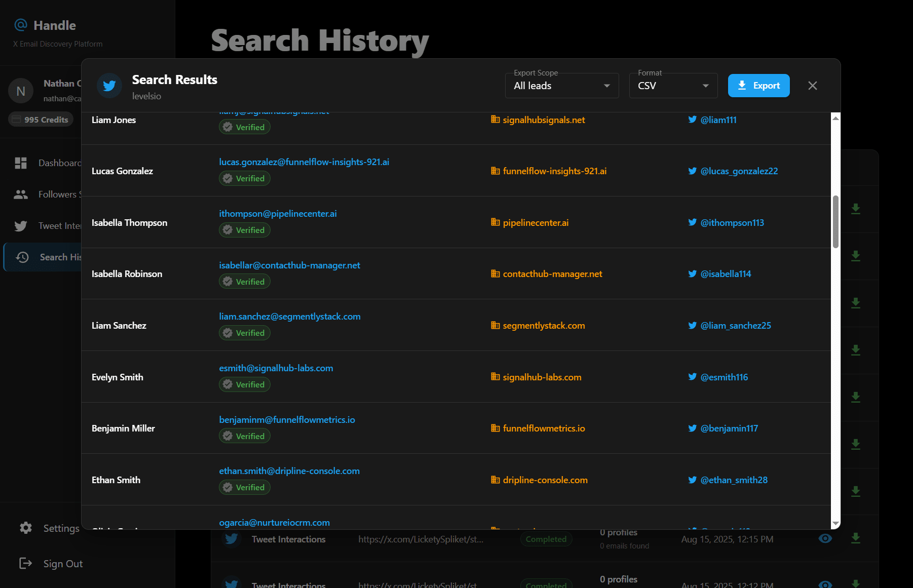Screen dimensions: 913x588
Task: Click the Sign Out icon
Action: 26,563
